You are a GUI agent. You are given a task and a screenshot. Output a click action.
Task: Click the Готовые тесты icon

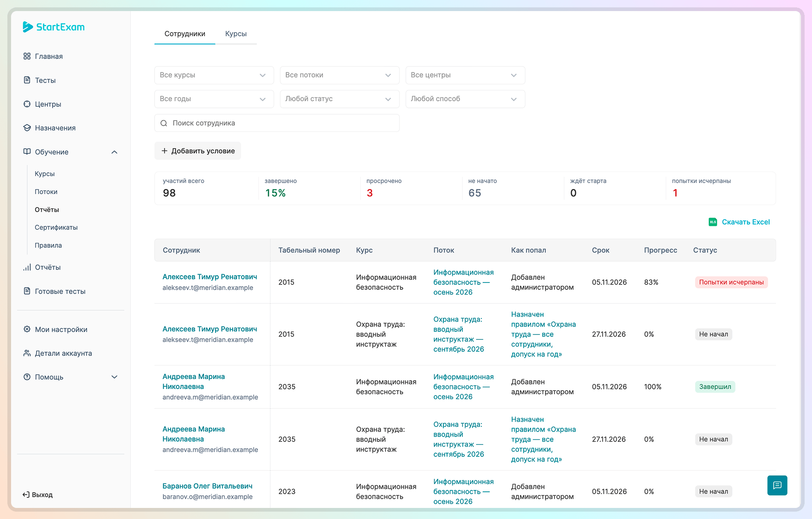pos(27,291)
